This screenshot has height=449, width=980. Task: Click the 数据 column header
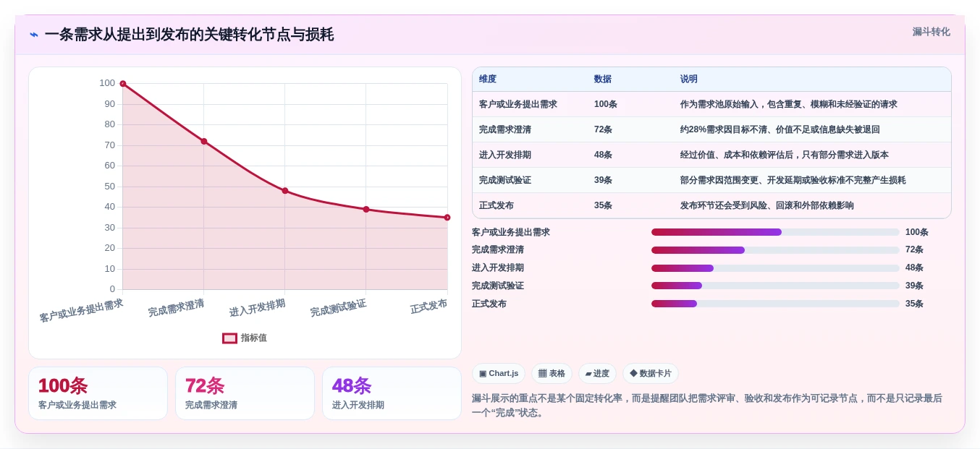pyautogui.click(x=603, y=79)
